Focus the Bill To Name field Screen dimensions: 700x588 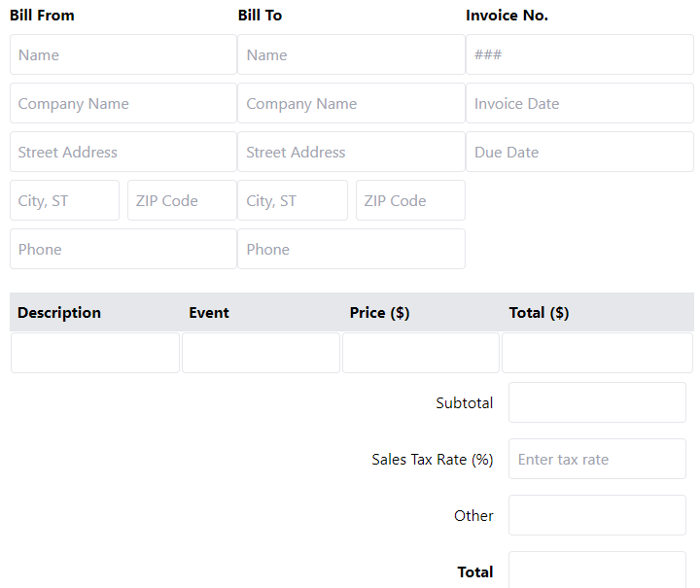click(x=351, y=54)
